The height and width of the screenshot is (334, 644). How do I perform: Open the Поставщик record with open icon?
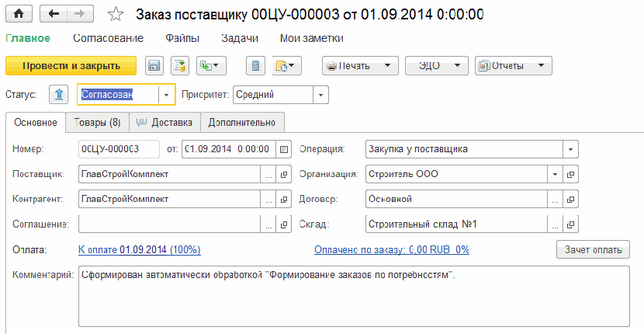[283, 175]
